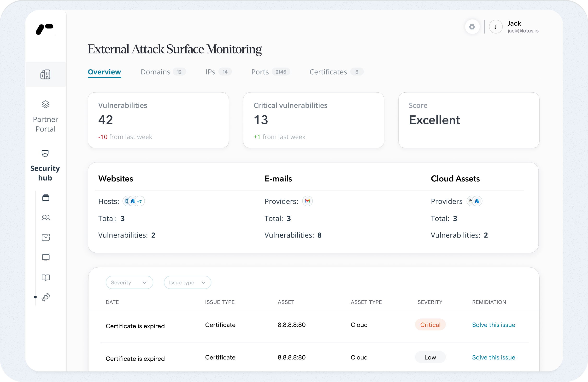Image resolution: width=588 pixels, height=382 pixels.
Task: Open the stacked cards sidebar icon
Action: point(46,197)
